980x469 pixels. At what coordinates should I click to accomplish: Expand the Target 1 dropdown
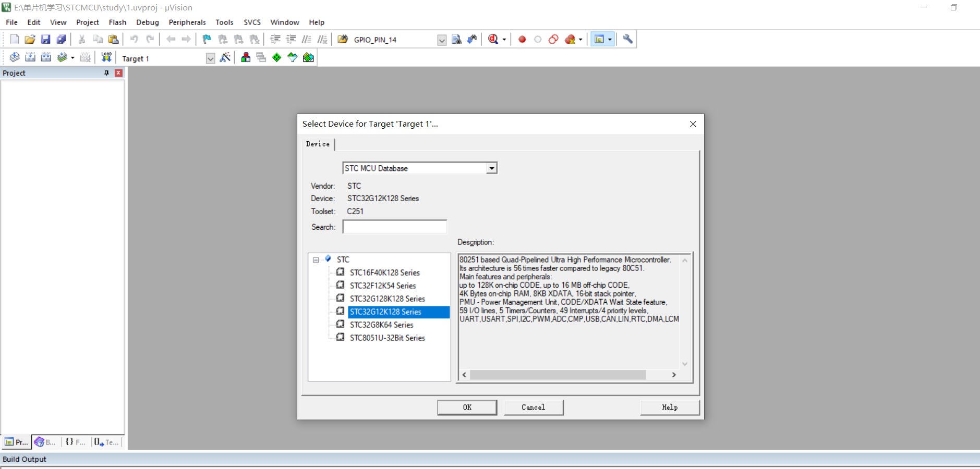[210, 58]
